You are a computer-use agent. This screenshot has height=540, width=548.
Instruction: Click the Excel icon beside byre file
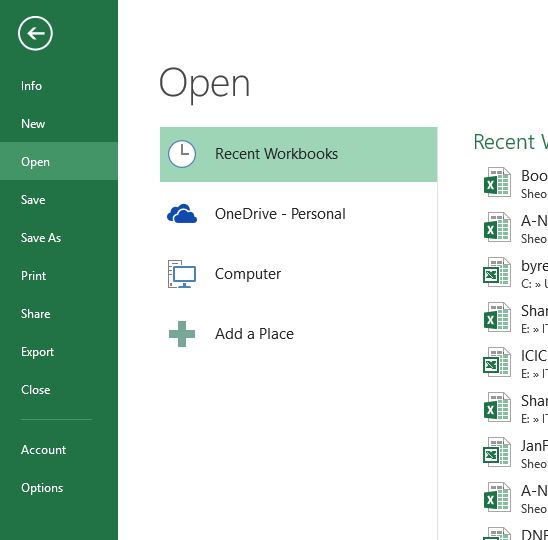[x=497, y=272]
